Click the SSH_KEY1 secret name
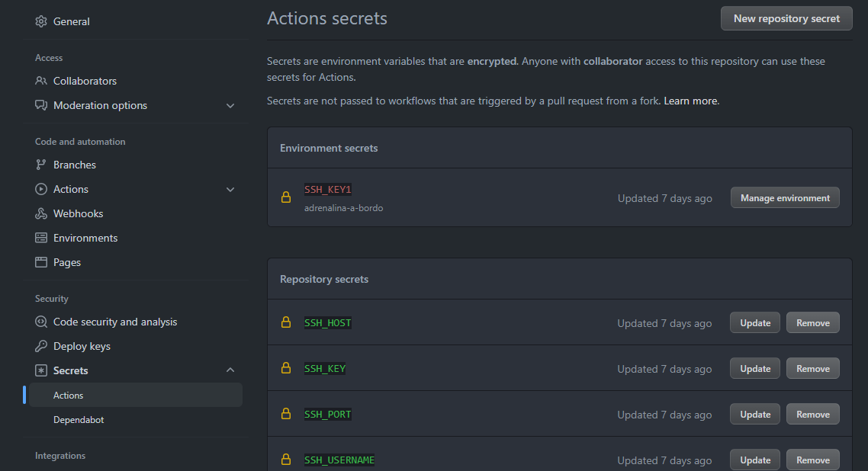The height and width of the screenshot is (471, 868). pyautogui.click(x=328, y=190)
